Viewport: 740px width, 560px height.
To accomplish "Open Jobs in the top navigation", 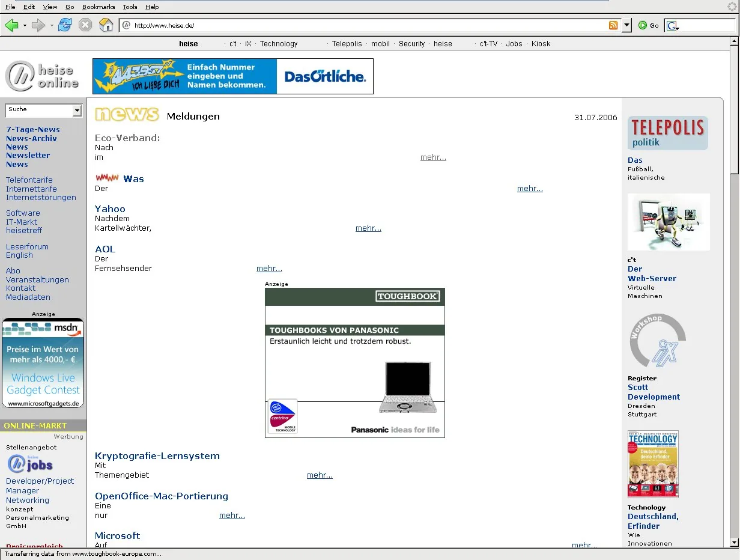I will click(514, 44).
